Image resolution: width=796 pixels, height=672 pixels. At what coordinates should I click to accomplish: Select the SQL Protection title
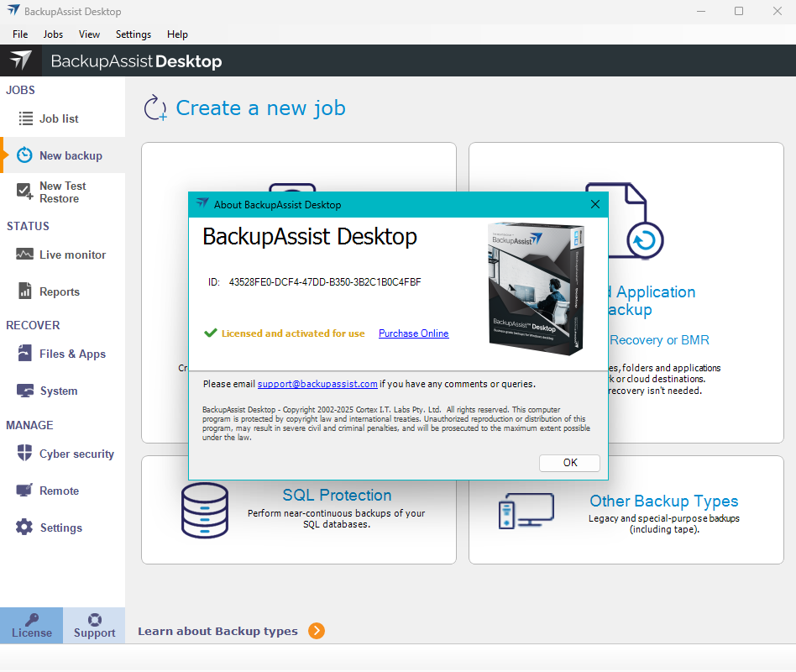(337, 495)
